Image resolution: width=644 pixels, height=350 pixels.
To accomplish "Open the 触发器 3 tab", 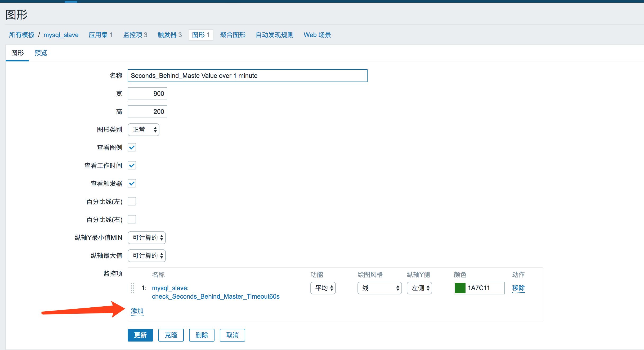I will pyautogui.click(x=169, y=35).
